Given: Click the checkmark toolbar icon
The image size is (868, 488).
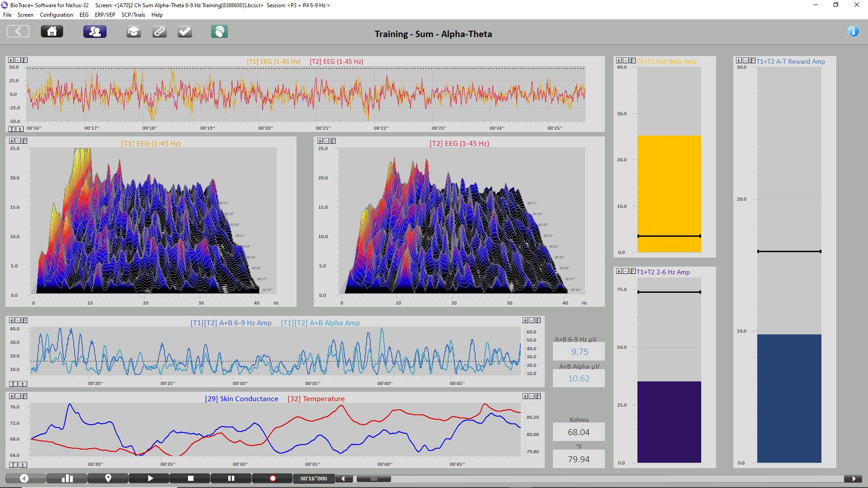Looking at the screenshot, I should pos(185,32).
